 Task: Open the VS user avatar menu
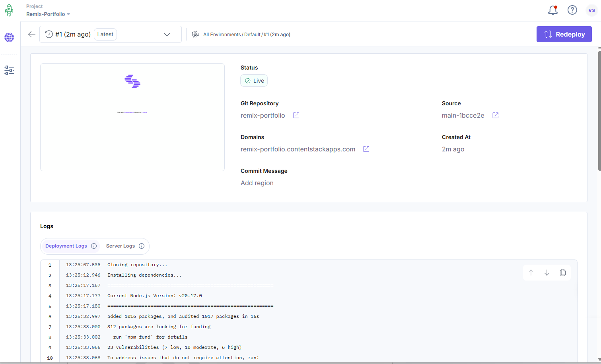(x=591, y=10)
